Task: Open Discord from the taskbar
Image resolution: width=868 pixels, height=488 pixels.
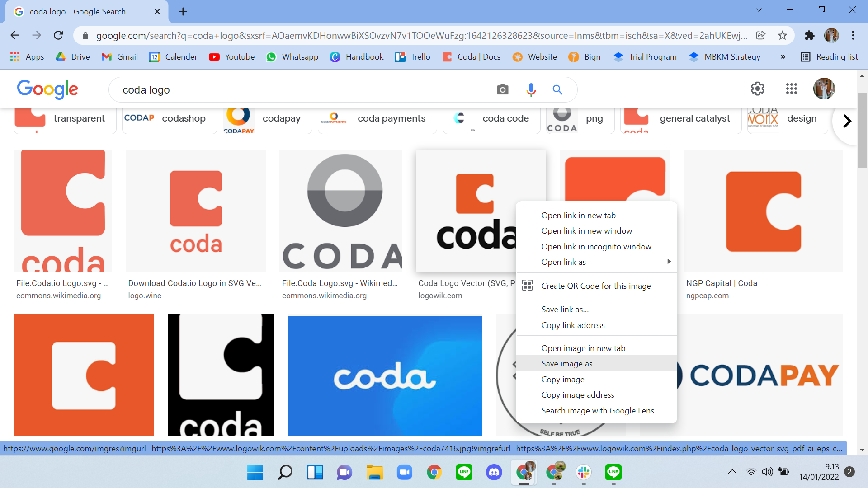Action: click(x=494, y=472)
